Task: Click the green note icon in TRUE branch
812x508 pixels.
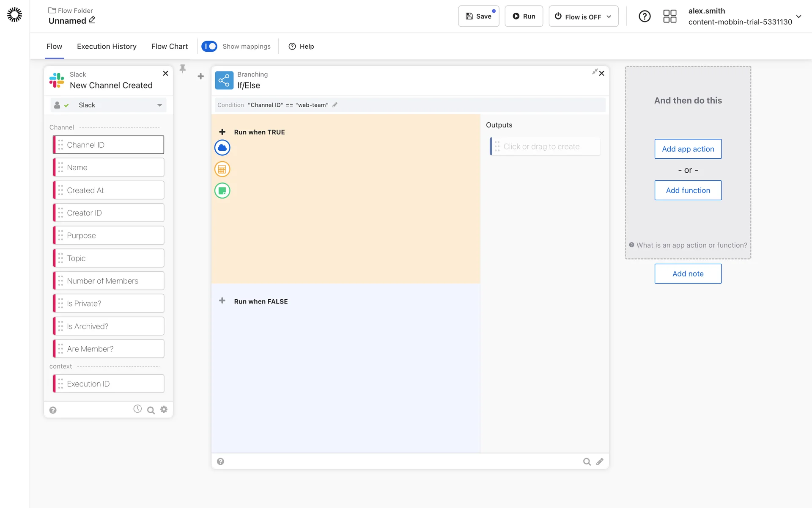Action: 222,191
